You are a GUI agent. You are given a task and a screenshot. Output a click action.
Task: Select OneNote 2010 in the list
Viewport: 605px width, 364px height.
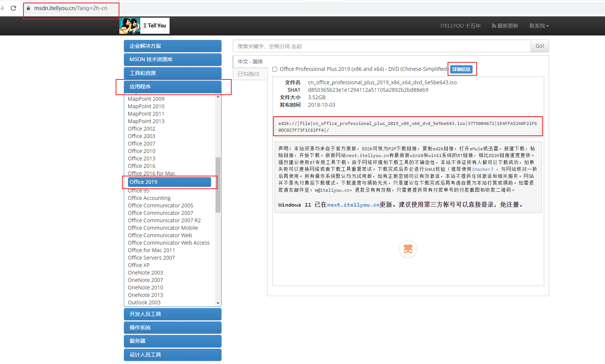[145, 288]
